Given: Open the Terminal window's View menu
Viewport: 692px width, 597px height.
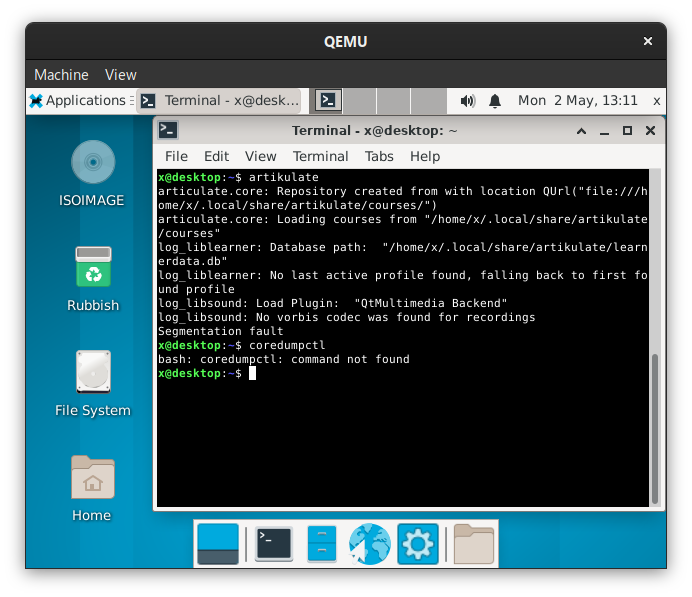Looking at the screenshot, I should click(260, 156).
